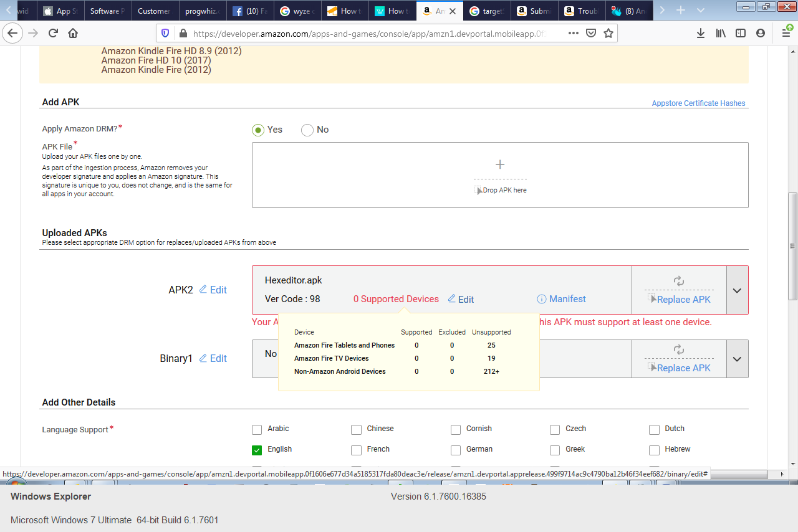Image resolution: width=798 pixels, height=532 pixels.
Task: Bookmark this page with star
Action: tap(608, 33)
